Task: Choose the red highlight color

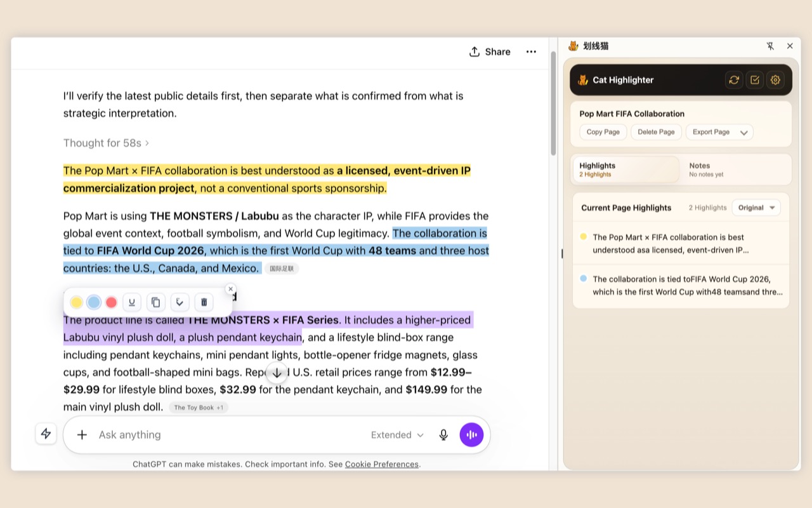Action: pos(112,302)
